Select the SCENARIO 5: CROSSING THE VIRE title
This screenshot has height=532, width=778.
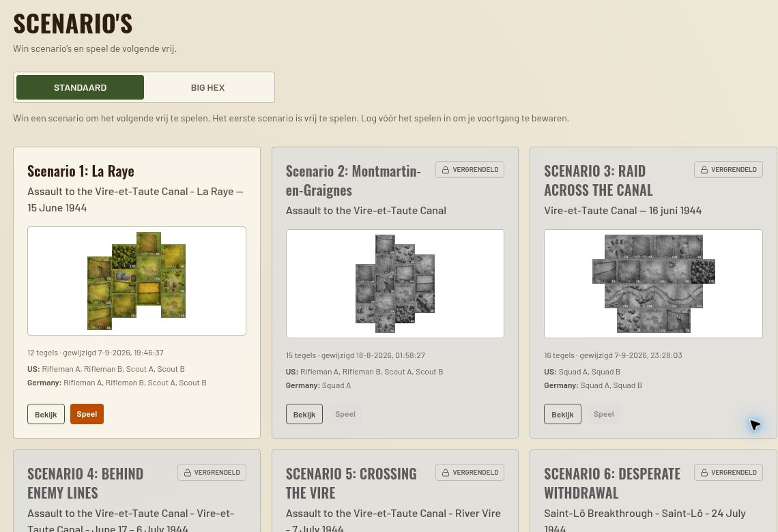coord(351,484)
